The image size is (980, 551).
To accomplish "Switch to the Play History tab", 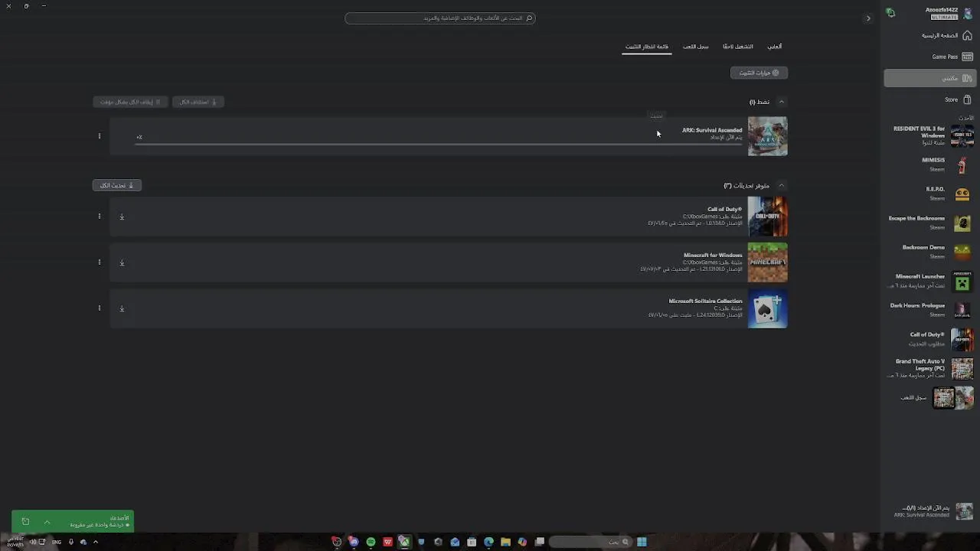I will click(696, 47).
